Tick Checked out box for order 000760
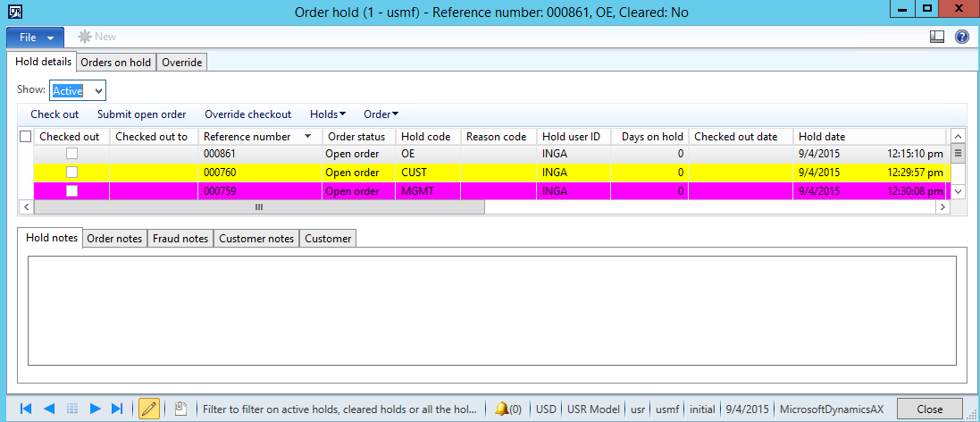 pyautogui.click(x=72, y=172)
